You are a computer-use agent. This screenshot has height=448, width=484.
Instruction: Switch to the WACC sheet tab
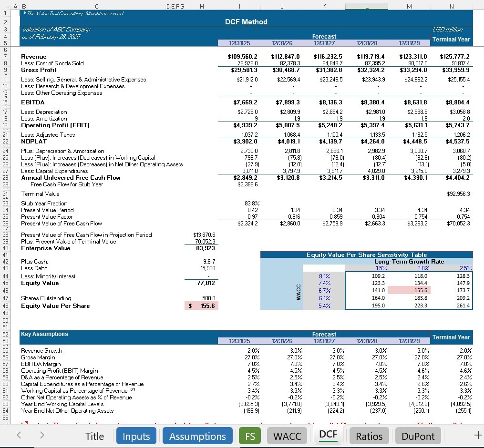tap(286, 435)
